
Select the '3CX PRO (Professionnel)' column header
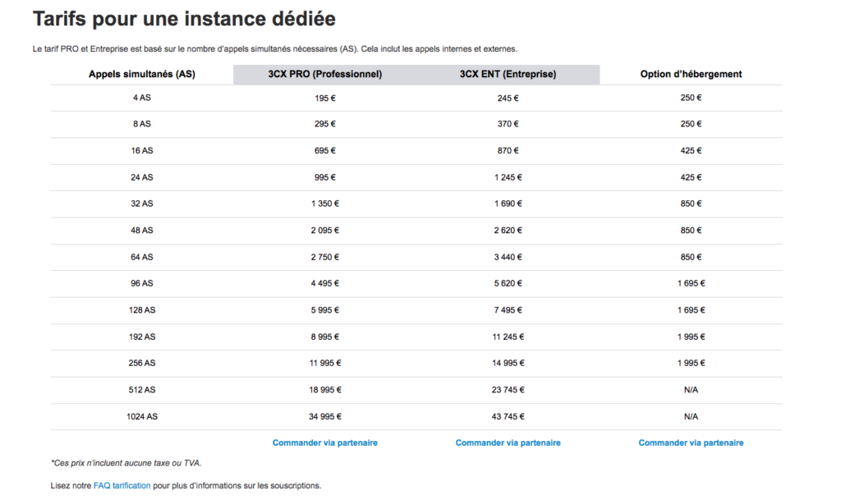(324, 74)
